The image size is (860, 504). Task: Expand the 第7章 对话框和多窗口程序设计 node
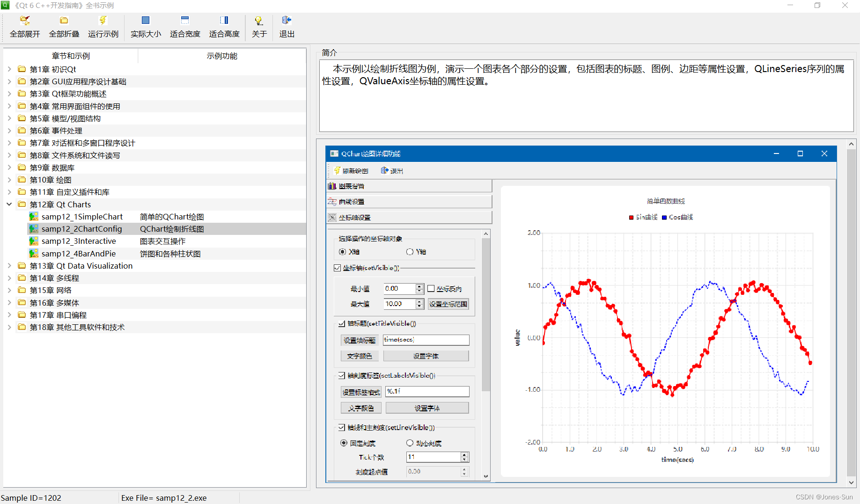coord(9,143)
